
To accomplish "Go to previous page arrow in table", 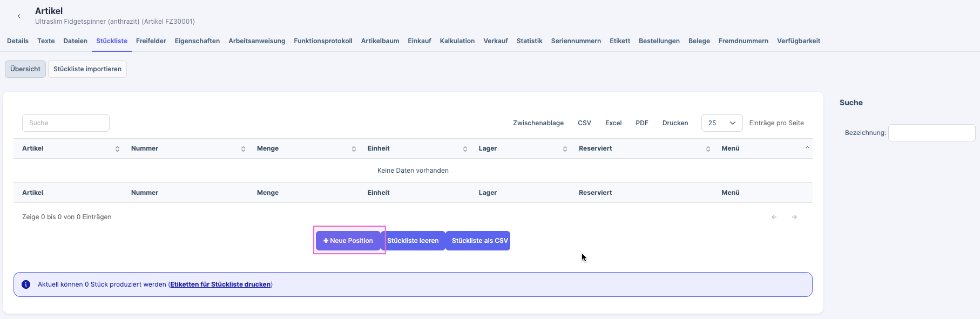I will pyautogui.click(x=774, y=217).
